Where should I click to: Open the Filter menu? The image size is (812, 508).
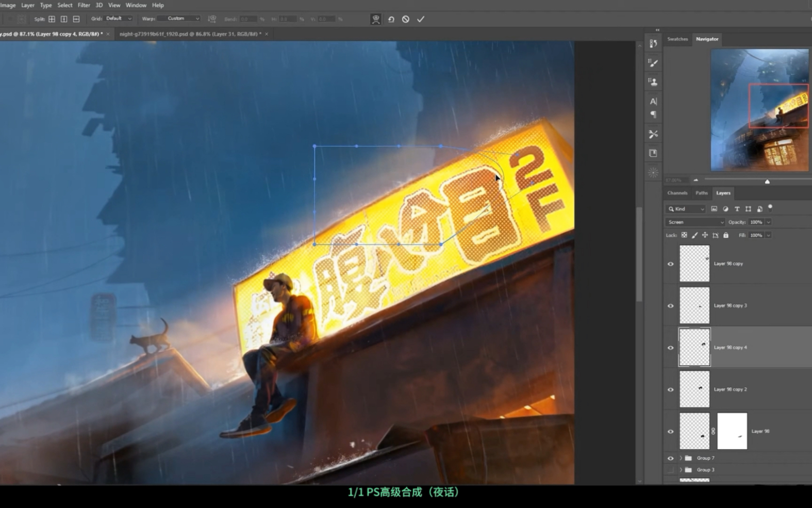pos(84,5)
